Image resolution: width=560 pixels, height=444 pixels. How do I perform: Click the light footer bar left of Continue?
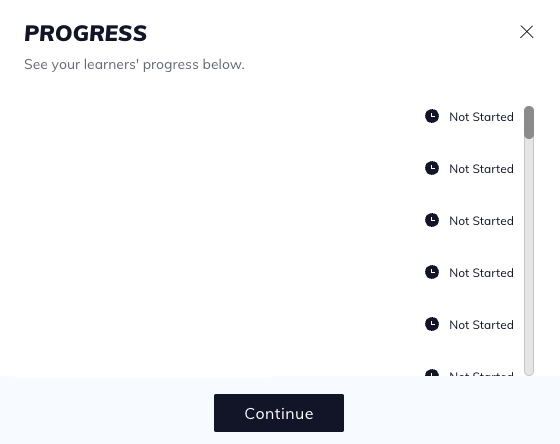point(107,411)
